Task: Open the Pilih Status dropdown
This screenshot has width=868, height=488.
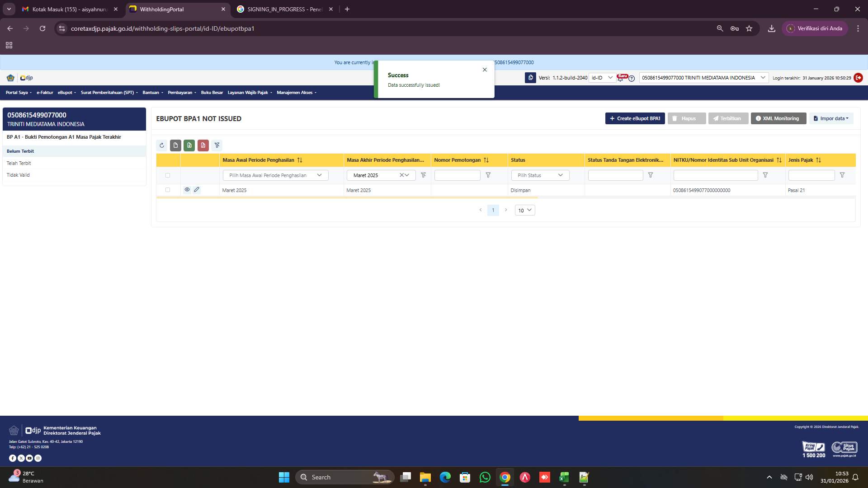Action: coord(540,175)
